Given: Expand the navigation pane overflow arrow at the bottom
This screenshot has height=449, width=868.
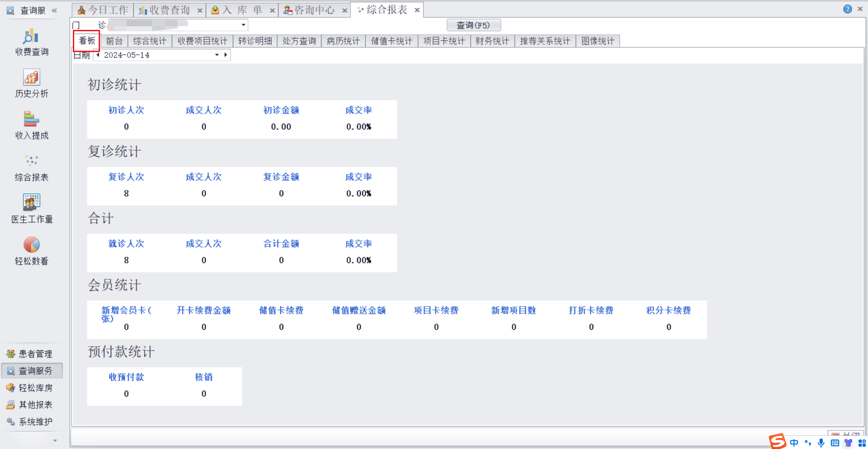Looking at the screenshot, I should (x=55, y=440).
